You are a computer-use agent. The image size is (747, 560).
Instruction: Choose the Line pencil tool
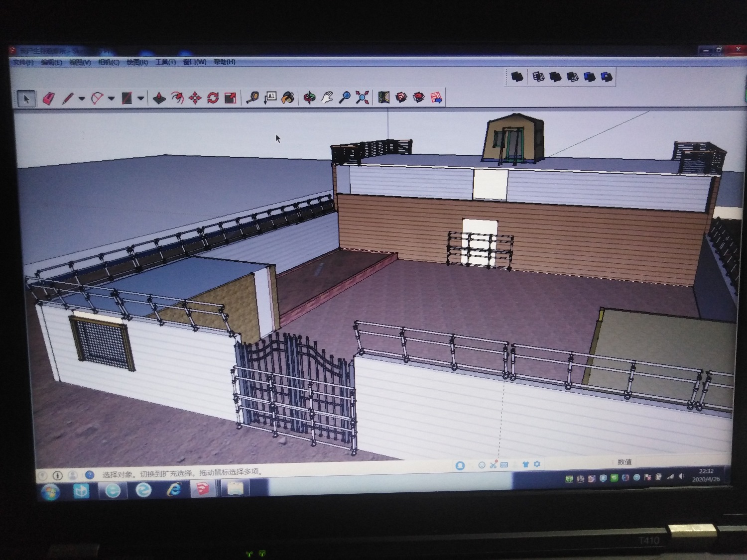click(68, 99)
